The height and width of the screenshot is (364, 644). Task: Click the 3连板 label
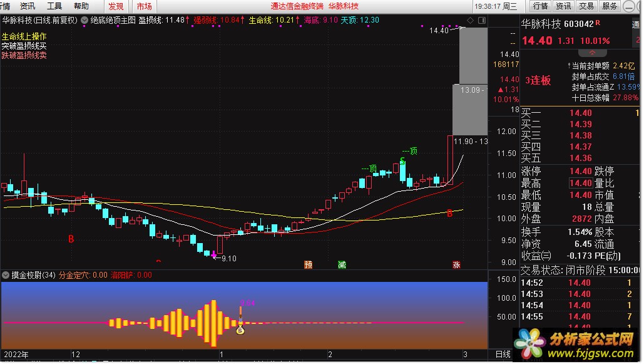538,80
